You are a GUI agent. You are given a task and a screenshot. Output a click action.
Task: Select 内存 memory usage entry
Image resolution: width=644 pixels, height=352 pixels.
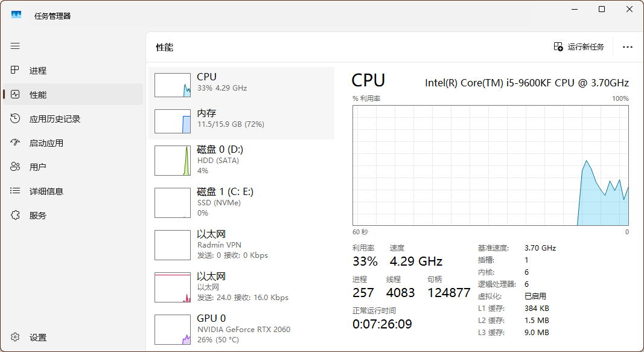[x=241, y=121]
